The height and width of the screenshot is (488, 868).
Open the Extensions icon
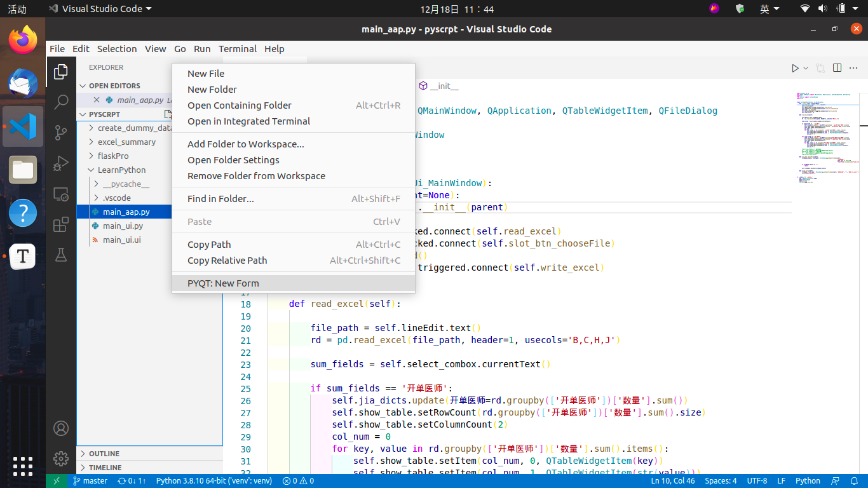pos(61,224)
